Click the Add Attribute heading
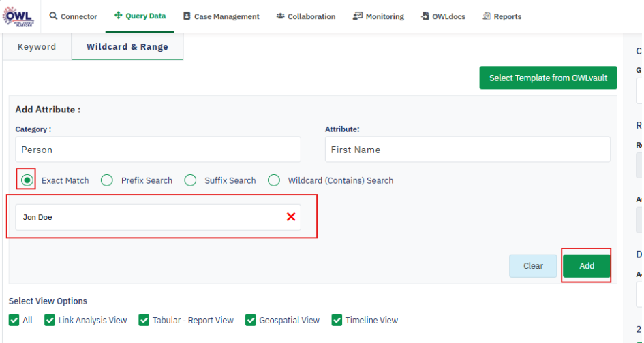 tap(48, 110)
